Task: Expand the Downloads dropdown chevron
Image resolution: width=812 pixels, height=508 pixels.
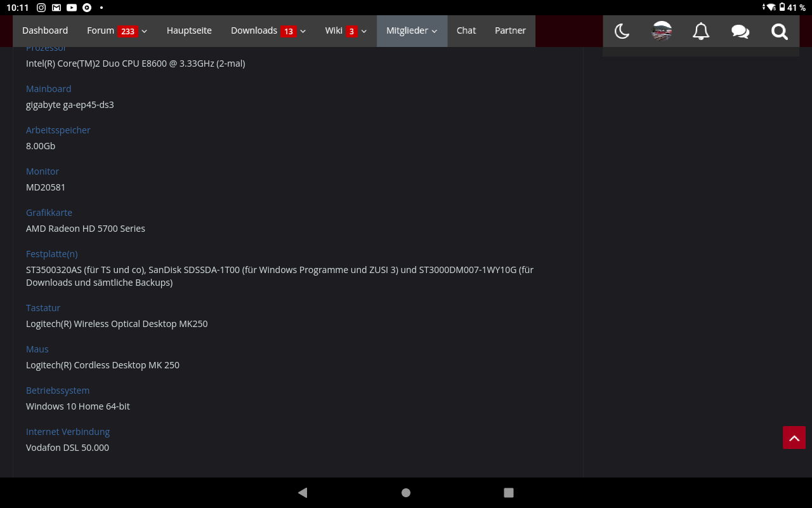Action: click(303, 31)
